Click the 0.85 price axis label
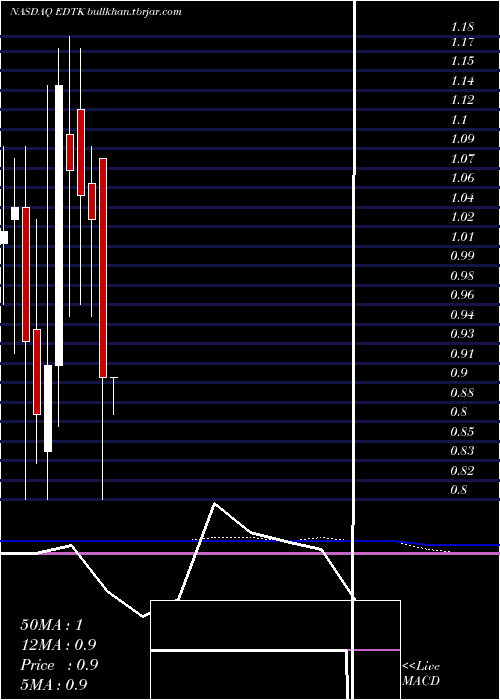This screenshot has width=500, height=700. pos(462,432)
